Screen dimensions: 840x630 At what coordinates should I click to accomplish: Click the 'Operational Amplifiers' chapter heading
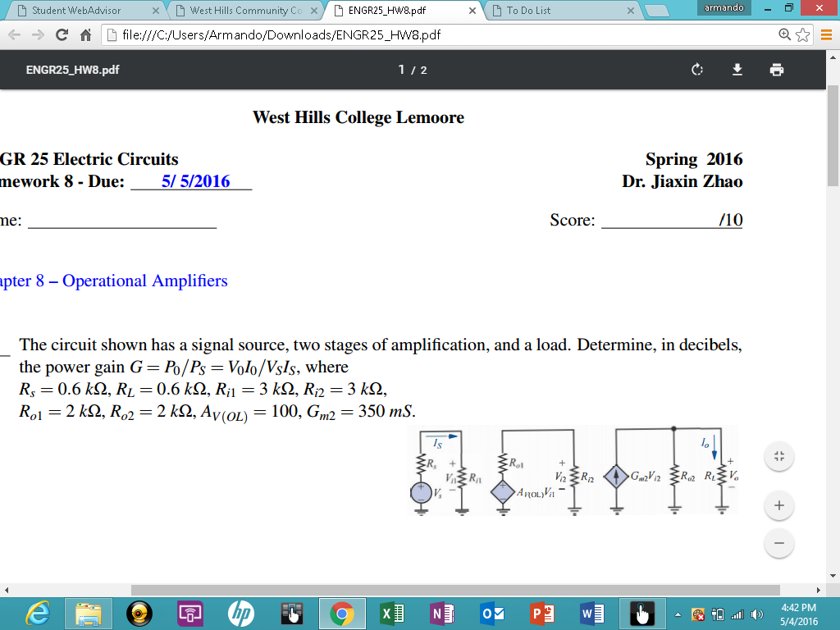tap(145, 281)
